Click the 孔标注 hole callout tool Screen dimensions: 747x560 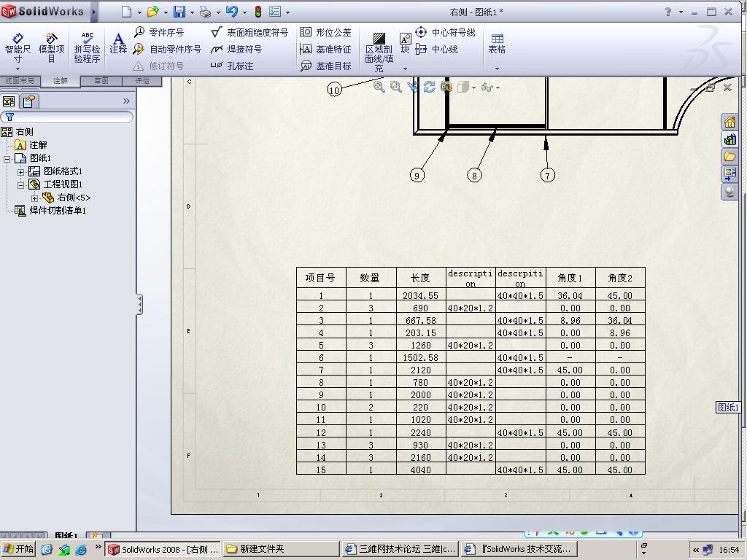(232, 66)
